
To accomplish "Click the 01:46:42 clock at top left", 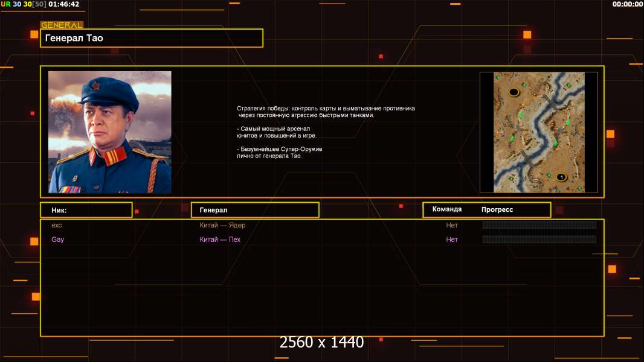I will pos(63,4).
